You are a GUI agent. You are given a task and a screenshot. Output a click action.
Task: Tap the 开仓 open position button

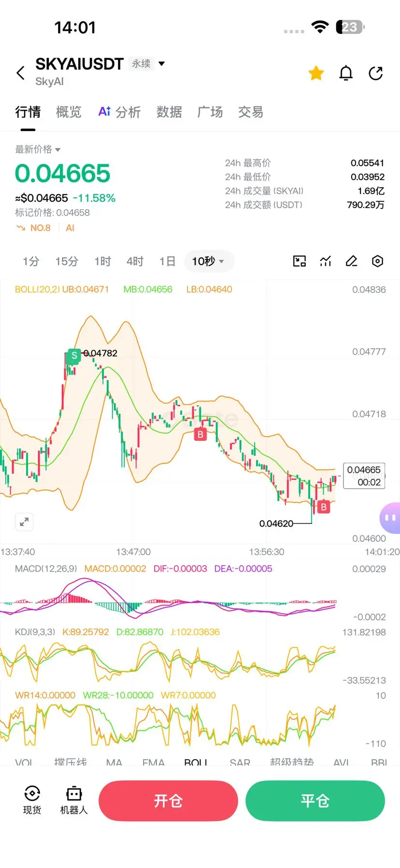(x=168, y=801)
